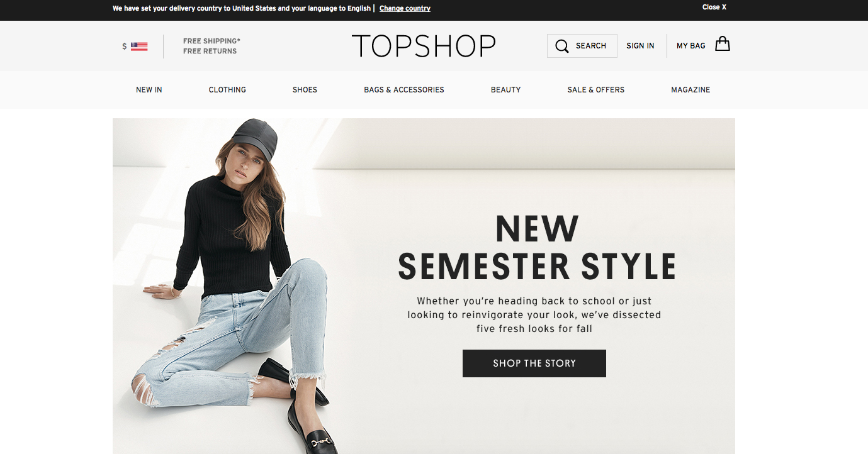Click inside the SEARCH box
This screenshot has height=454, width=868.
pos(582,46)
